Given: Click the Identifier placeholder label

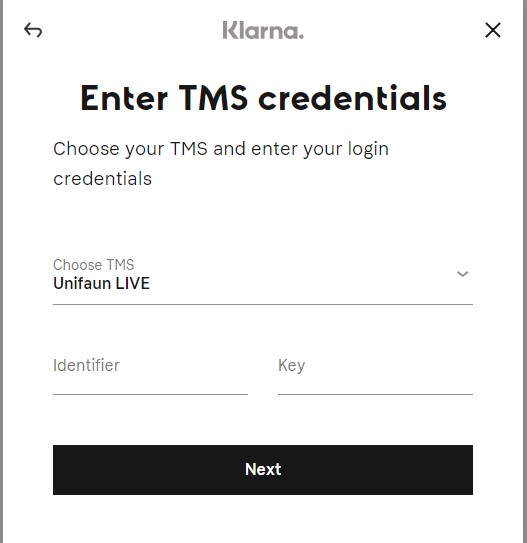Looking at the screenshot, I should (86, 365).
